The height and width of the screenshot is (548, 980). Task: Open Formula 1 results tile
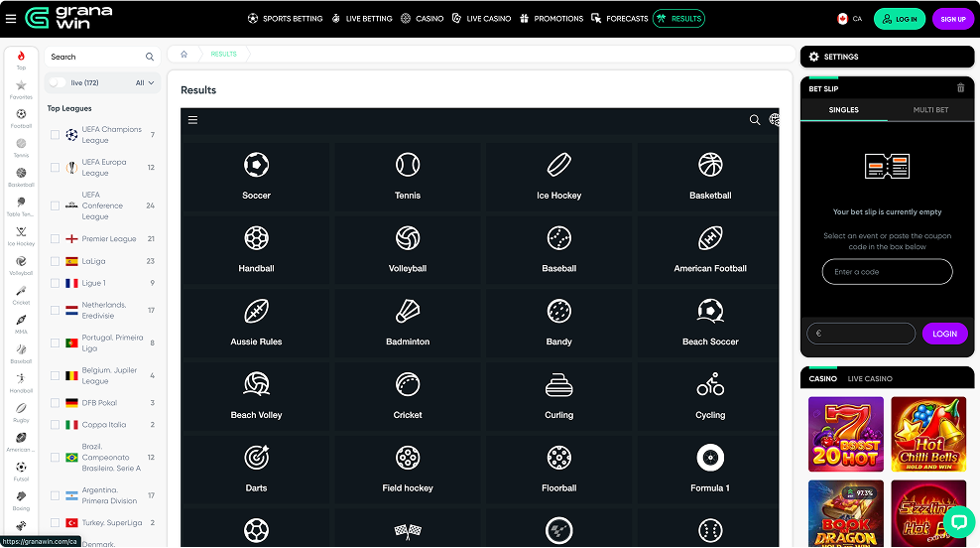coord(710,470)
